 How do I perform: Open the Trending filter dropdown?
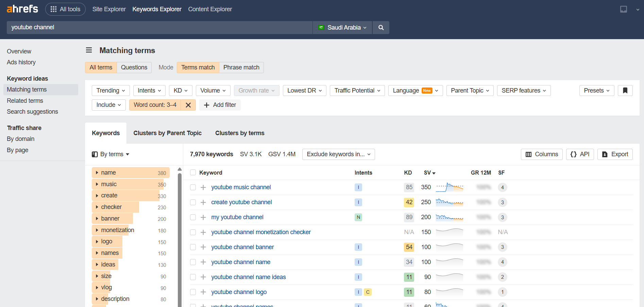coord(111,91)
